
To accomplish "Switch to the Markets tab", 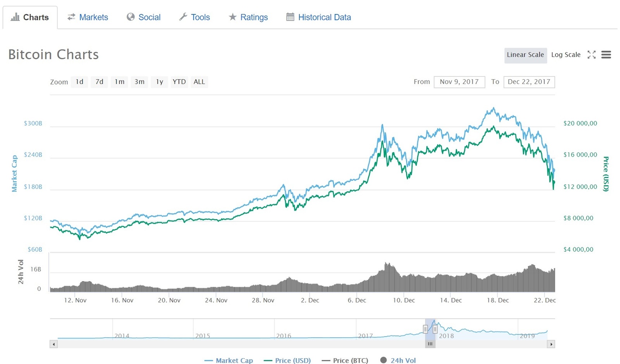I will pyautogui.click(x=88, y=17).
